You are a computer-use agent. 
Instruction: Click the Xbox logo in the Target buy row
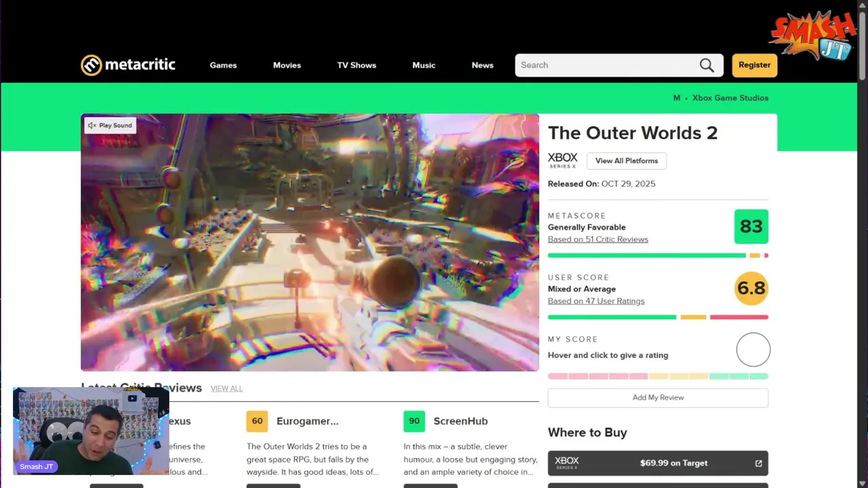(x=567, y=463)
